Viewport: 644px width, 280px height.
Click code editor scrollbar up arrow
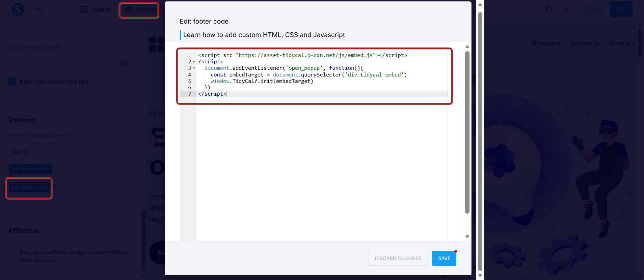(x=467, y=47)
